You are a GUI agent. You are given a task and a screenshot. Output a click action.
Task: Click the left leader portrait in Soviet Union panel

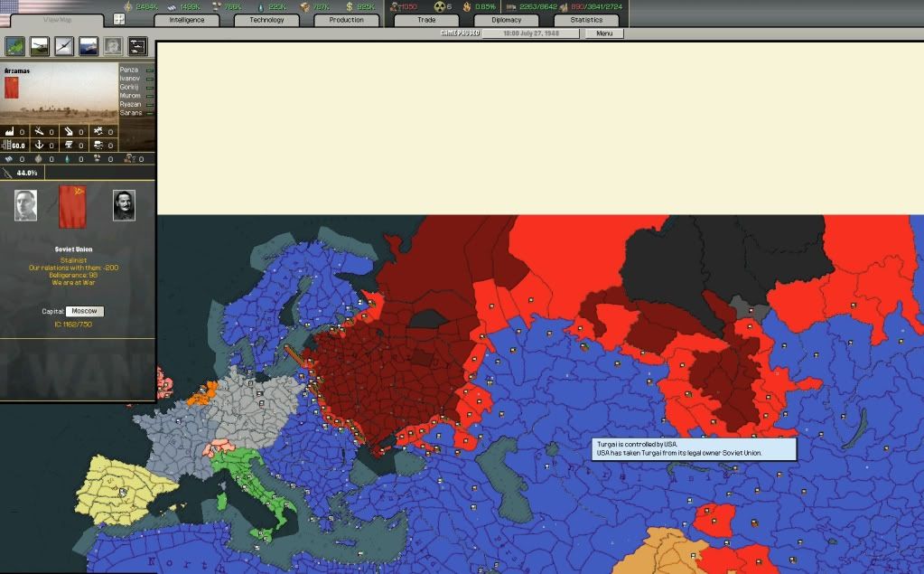25,205
